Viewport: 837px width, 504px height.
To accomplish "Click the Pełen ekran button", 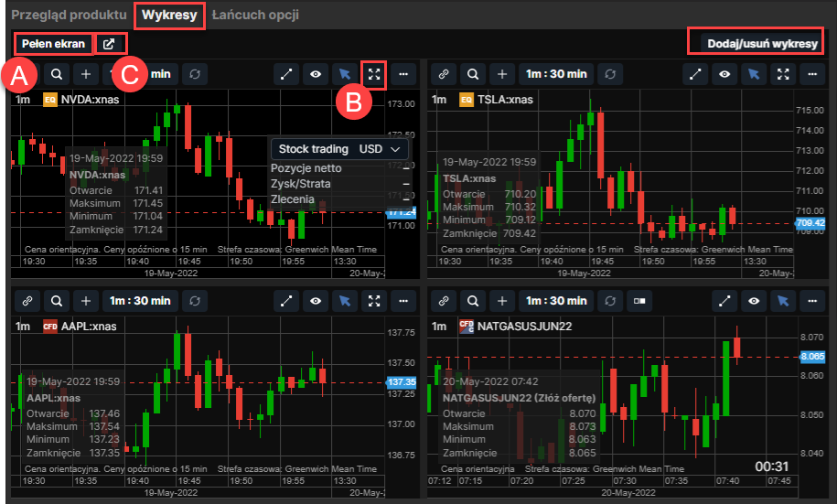I will pyautogui.click(x=53, y=44).
